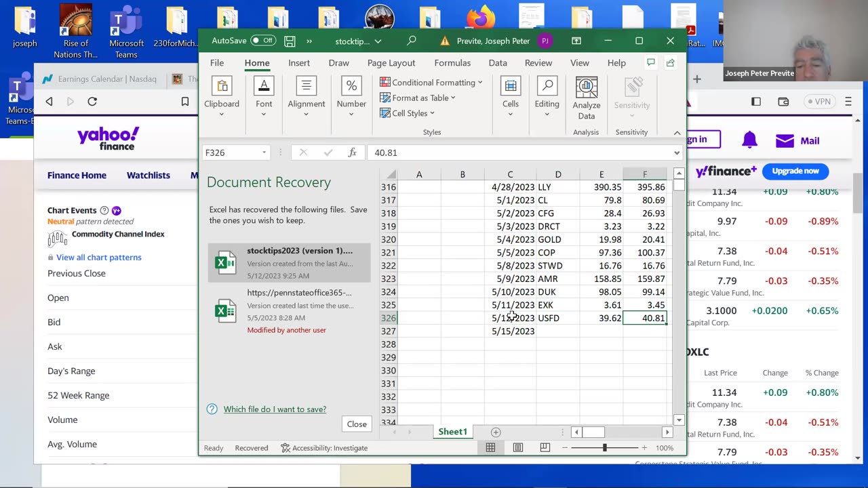This screenshot has height=488, width=868.
Task: Click the formula bar showing 40.81
Action: (519, 152)
